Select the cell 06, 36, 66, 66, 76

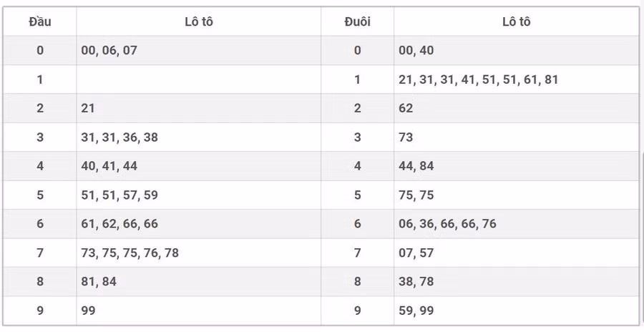447,224
